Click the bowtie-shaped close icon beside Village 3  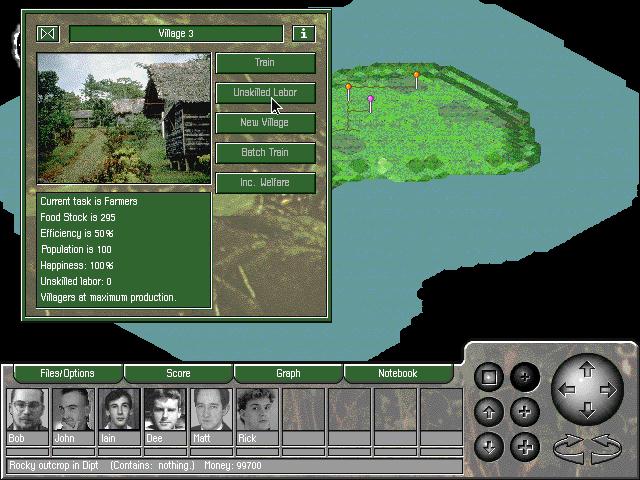[48, 34]
